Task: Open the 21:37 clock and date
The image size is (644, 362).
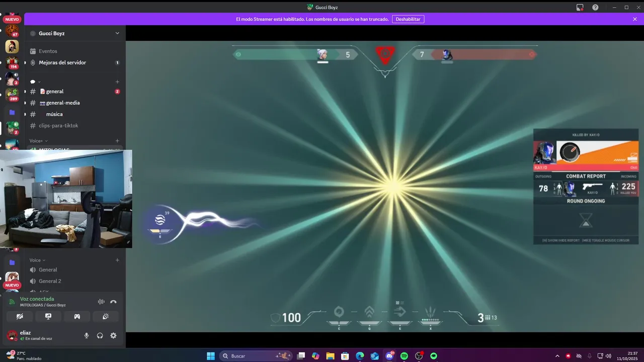Action: (628, 356)
